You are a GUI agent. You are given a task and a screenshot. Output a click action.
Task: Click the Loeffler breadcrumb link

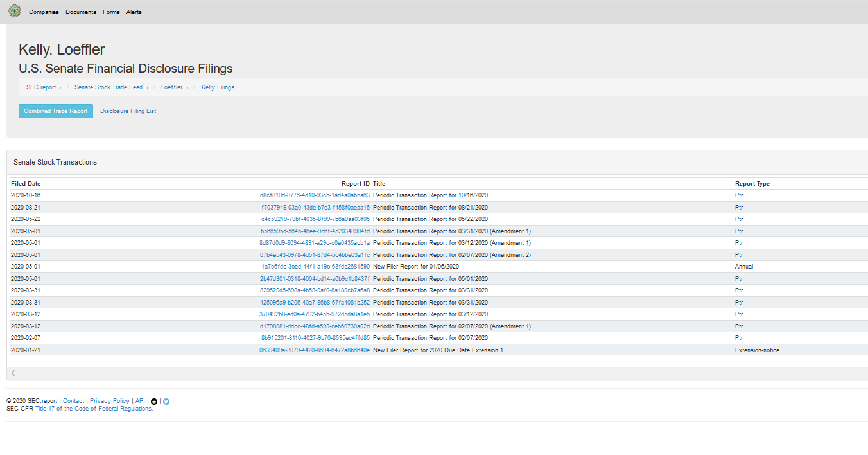pos(172,87)
